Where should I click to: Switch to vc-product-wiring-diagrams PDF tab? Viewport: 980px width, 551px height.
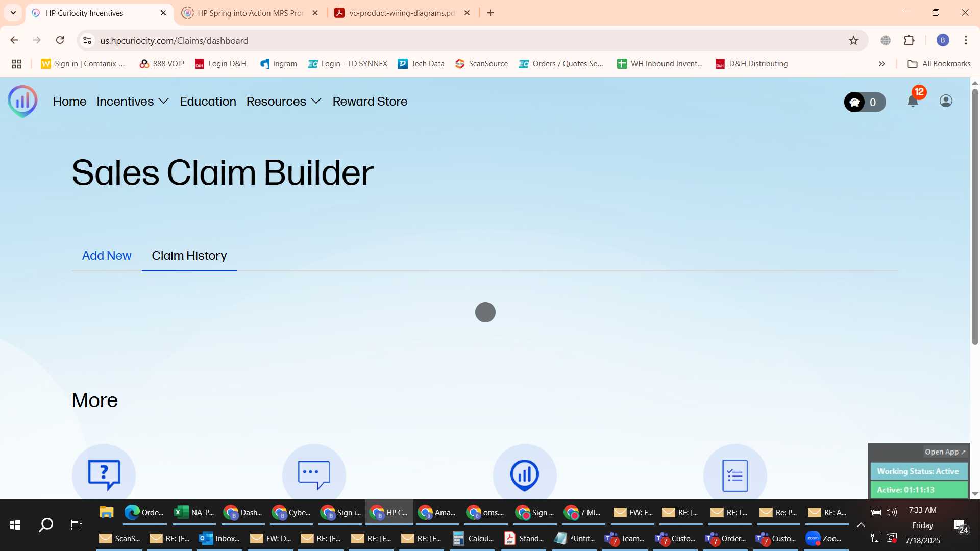coord(402,13)
